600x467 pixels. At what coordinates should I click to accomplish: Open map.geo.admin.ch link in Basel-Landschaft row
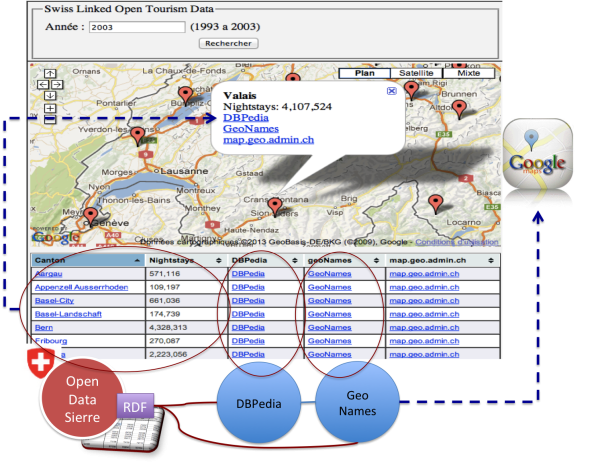coord(424,314)
